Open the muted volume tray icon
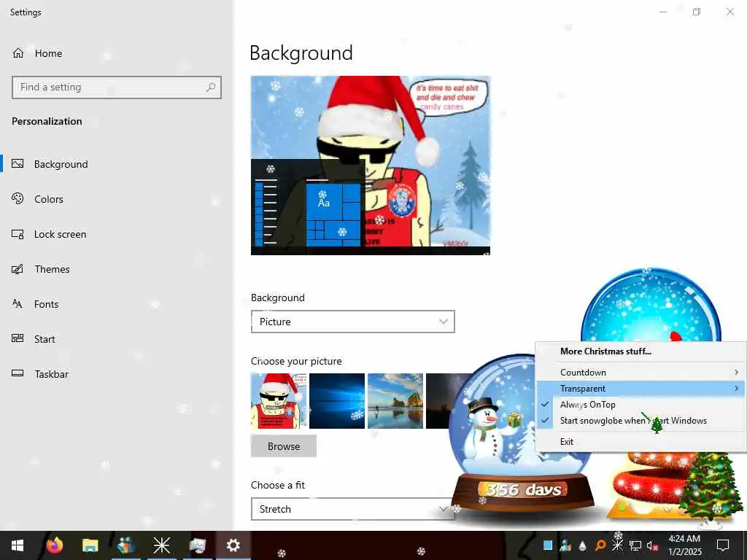Screen dimensions: 747x560 pos(652,545)
